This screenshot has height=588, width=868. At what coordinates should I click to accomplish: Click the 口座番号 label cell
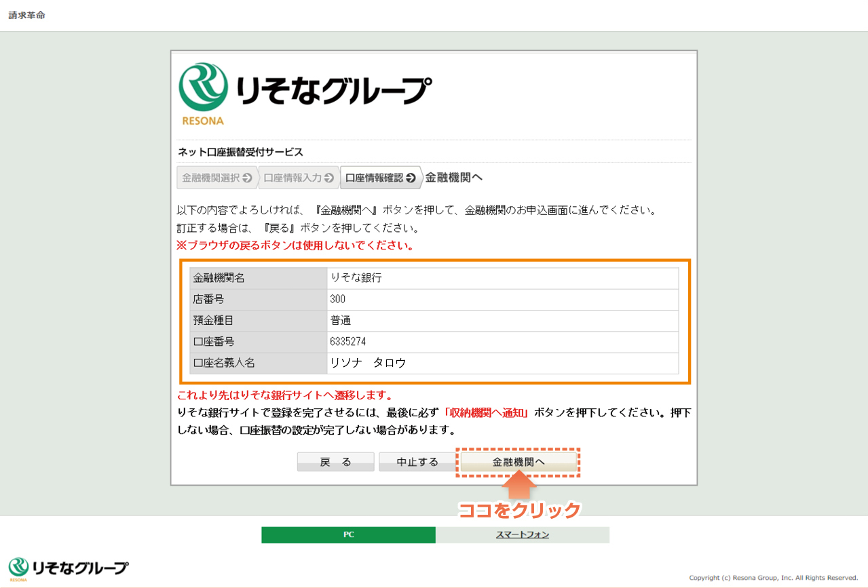click(258, 342)
